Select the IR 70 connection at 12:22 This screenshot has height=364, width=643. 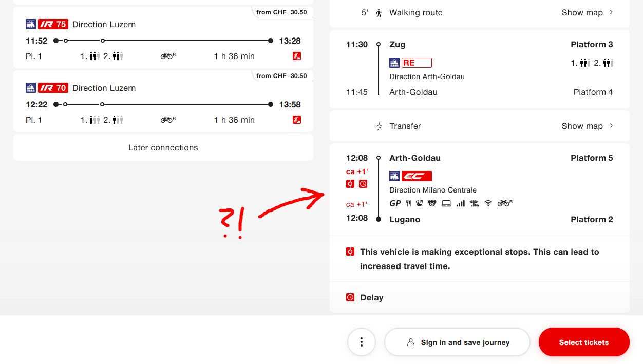click(x=163, y=104)
